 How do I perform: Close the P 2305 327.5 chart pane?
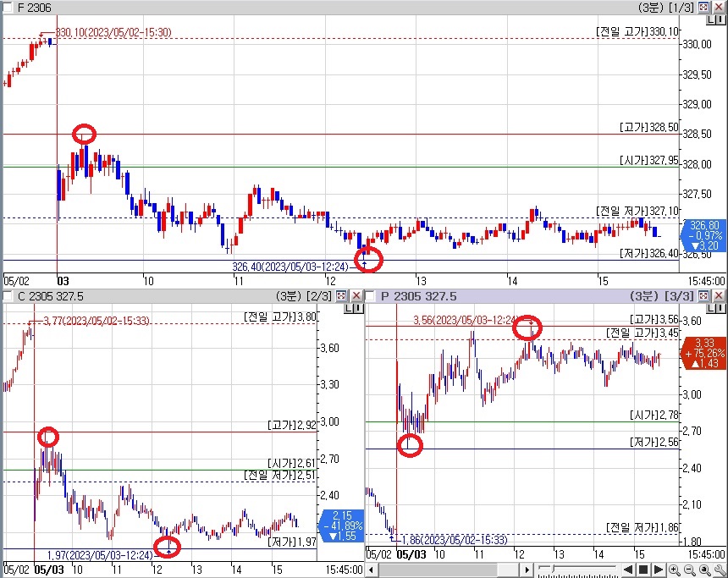719,295
